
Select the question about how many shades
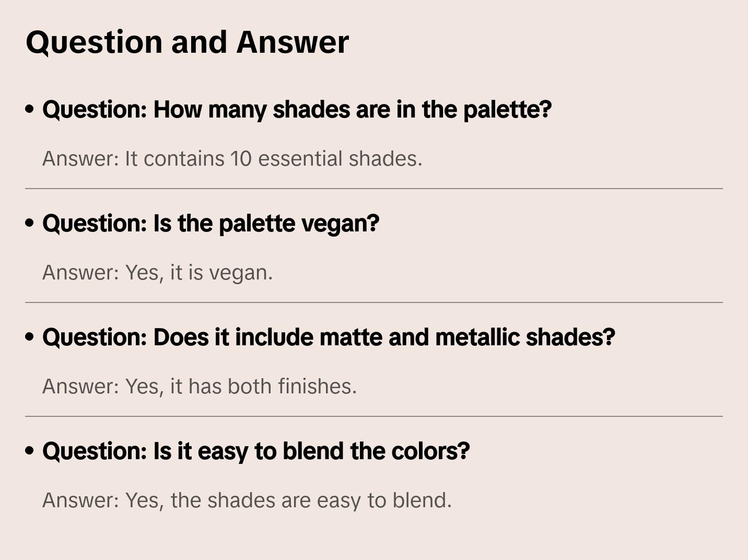tap(297, 110)
